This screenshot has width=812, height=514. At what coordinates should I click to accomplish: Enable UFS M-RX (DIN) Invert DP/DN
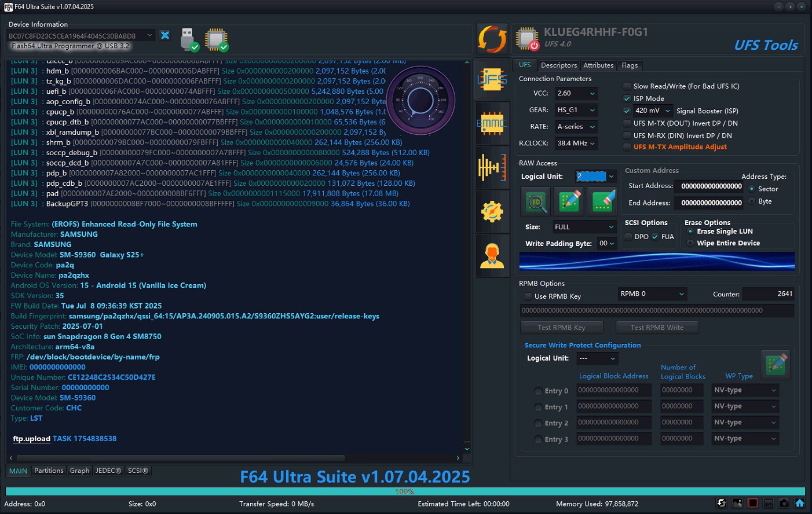click(x=627, y=136)
